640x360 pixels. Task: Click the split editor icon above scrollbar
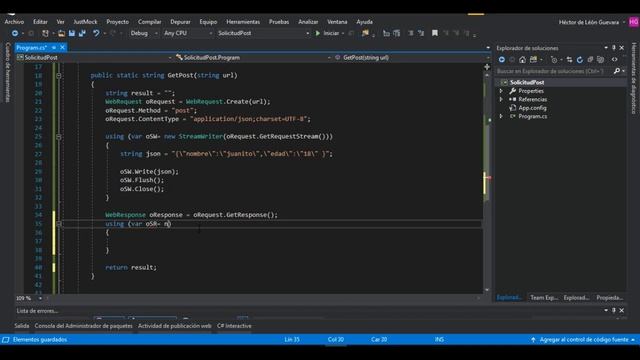coord(487,67)
